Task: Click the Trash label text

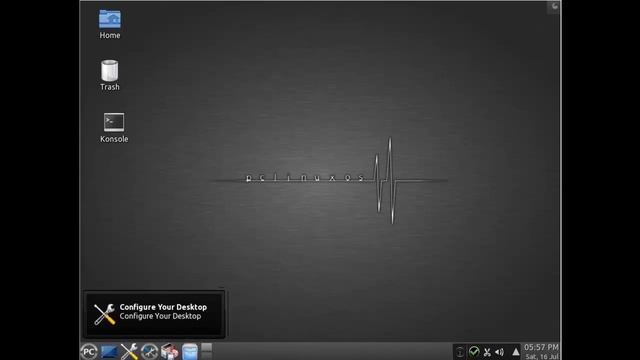Action: point(110,87)
